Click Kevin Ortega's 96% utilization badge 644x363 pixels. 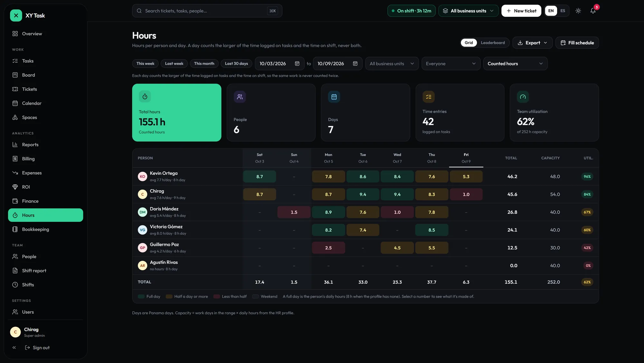(587, 177)
